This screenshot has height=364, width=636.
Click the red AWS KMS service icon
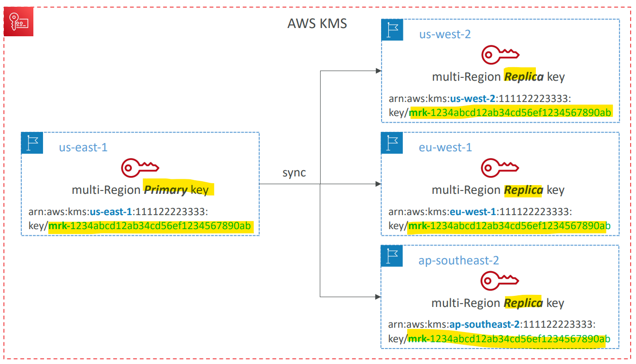(x=19, y=22)
